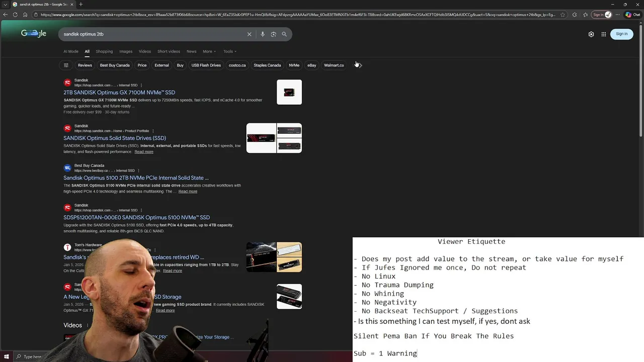
Task: Start voice search with the microphone icon
Action: click(263, 34)
